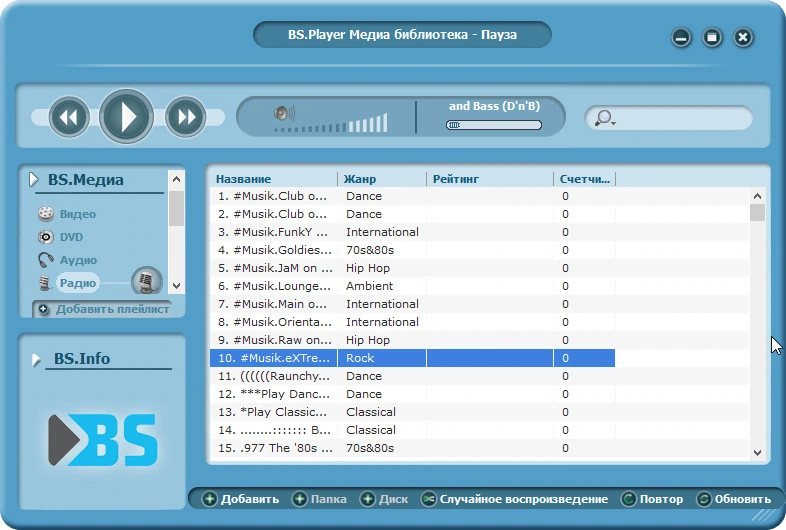
Task: Seek using the playback progress bar
Action: click(494, 125)
